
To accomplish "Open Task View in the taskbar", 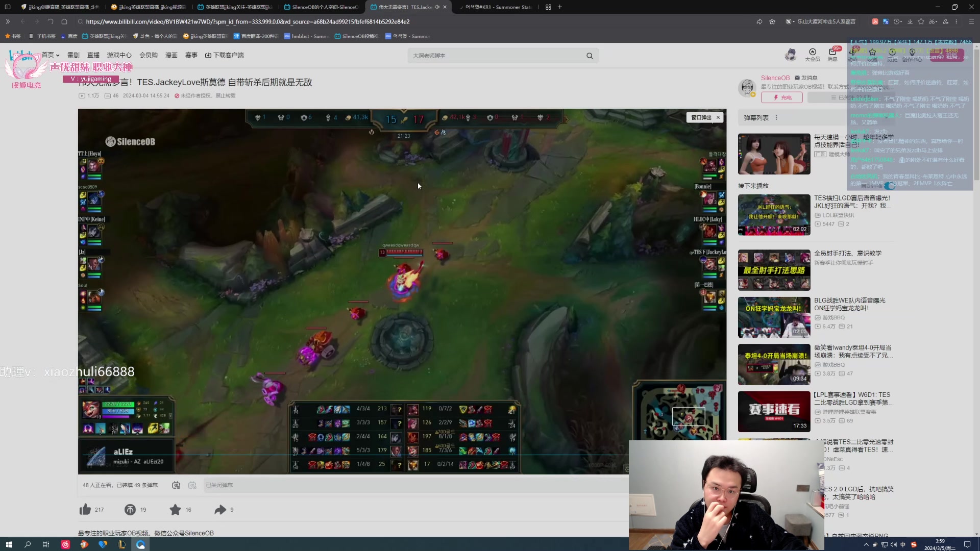I will click(46, 544).
